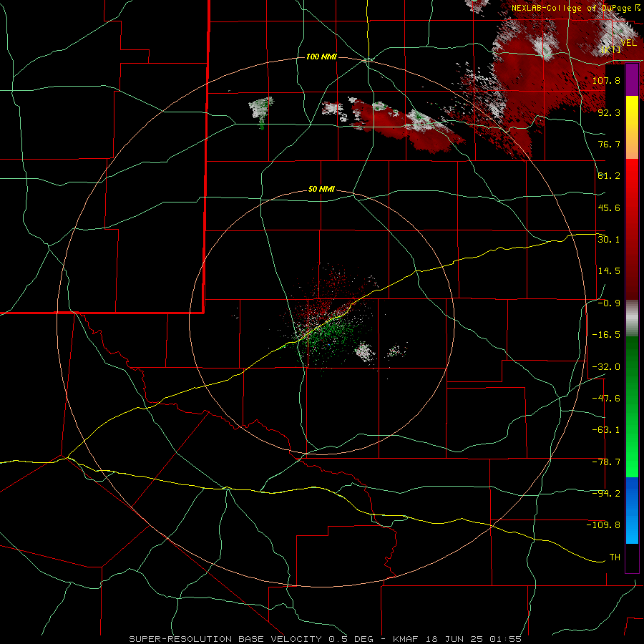The height and width of the screenshot is (644, 644).
Task: Pick the purple segment of the velocity color bar
Action: click(632, 79)
